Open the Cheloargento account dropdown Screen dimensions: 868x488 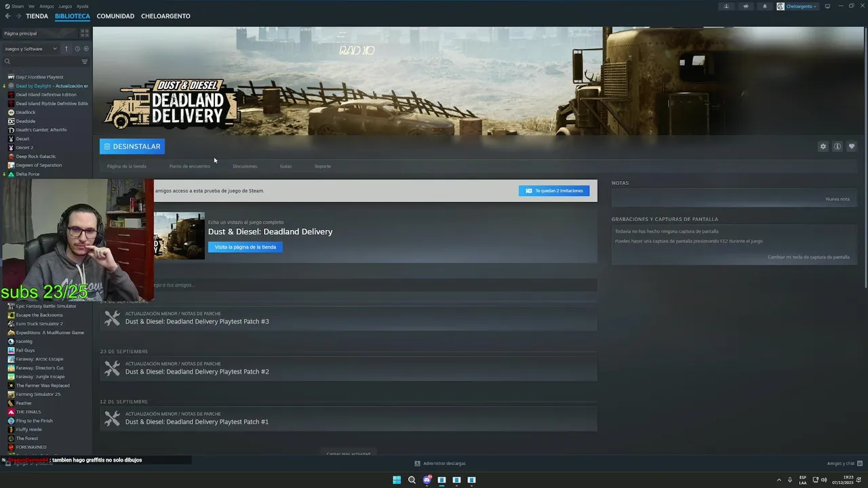click(x=801, y=6)
